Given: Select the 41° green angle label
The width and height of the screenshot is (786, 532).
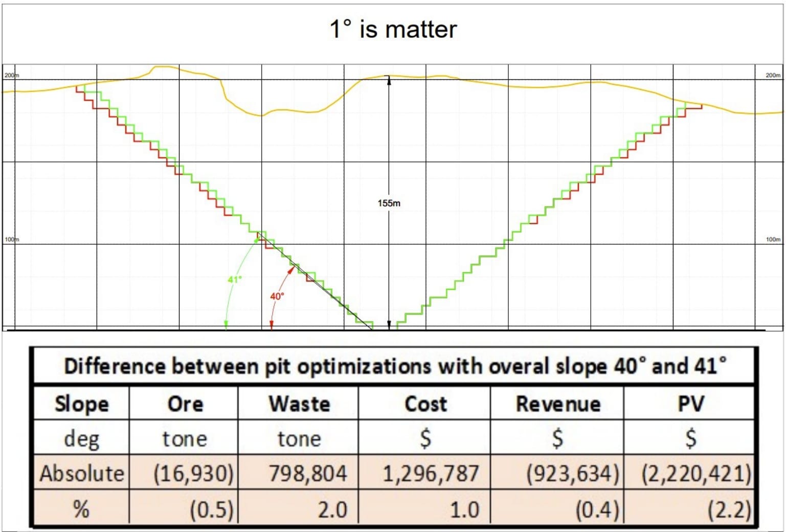Looking at the screenshot, I should click(235, 280).
